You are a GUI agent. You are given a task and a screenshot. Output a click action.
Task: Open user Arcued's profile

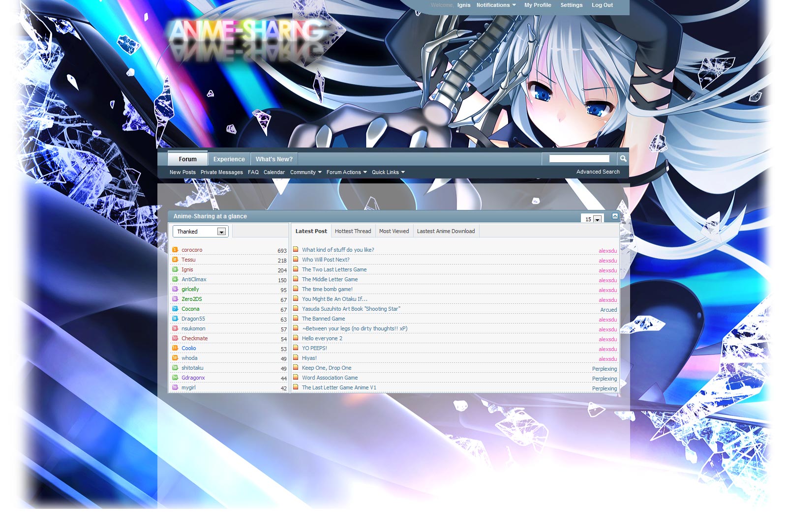(x=608, y=310)
